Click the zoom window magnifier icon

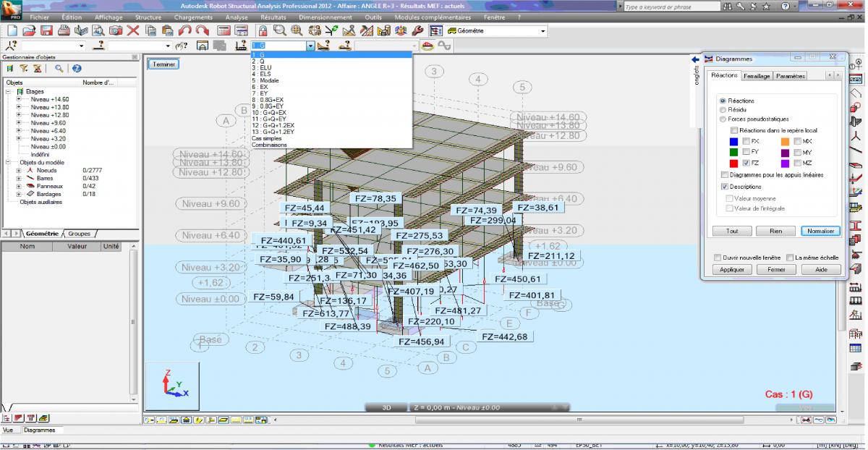[280, 31]
